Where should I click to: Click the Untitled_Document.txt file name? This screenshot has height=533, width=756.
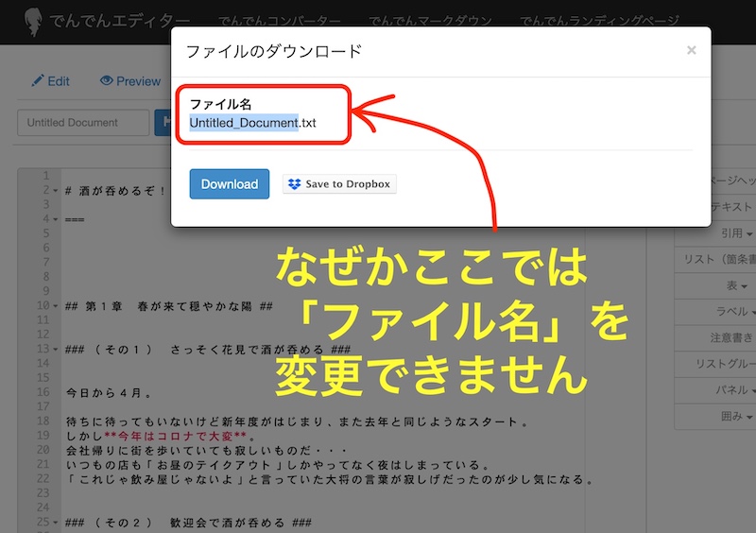point(252,123)
